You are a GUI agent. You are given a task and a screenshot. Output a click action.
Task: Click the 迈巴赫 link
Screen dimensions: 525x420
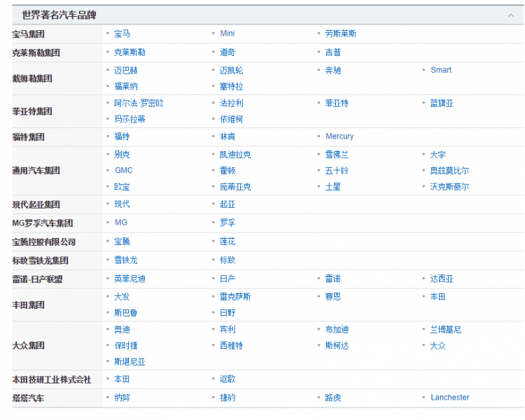(x=126, y=70)
